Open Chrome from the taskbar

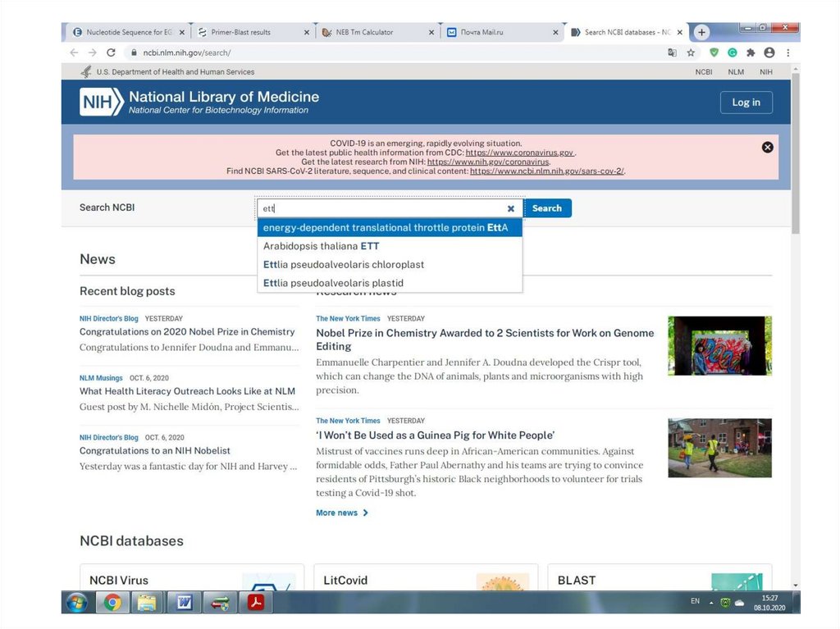[112, 603]
